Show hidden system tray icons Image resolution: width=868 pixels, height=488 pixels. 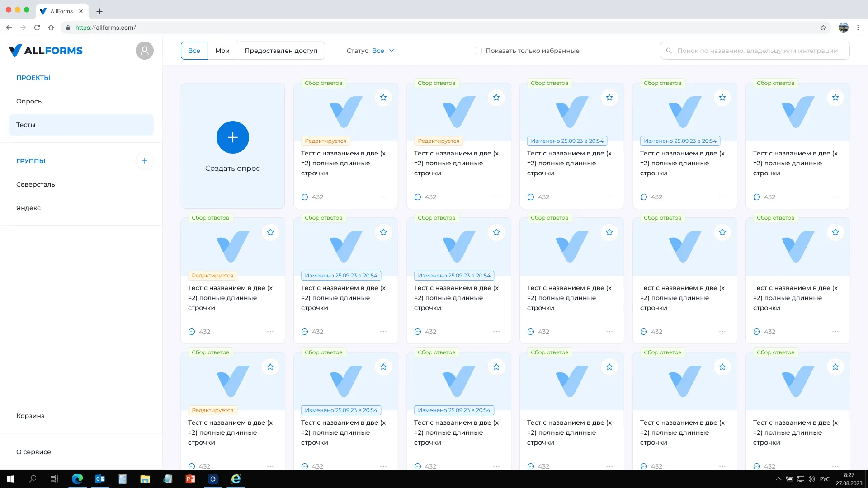(x=778, y=479)
